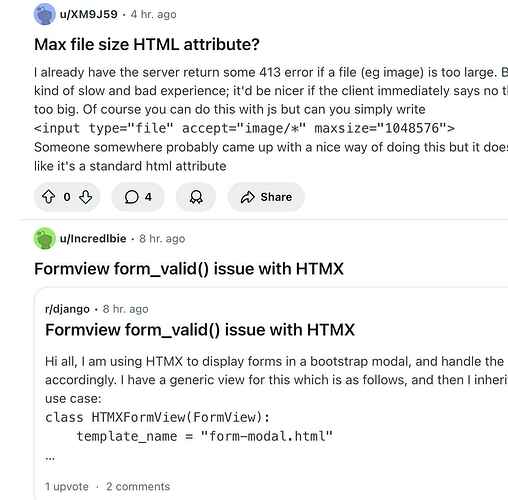508x500 pixels.
Task: Open the u/Incredlbie green avatar
Action: point(45,238)
